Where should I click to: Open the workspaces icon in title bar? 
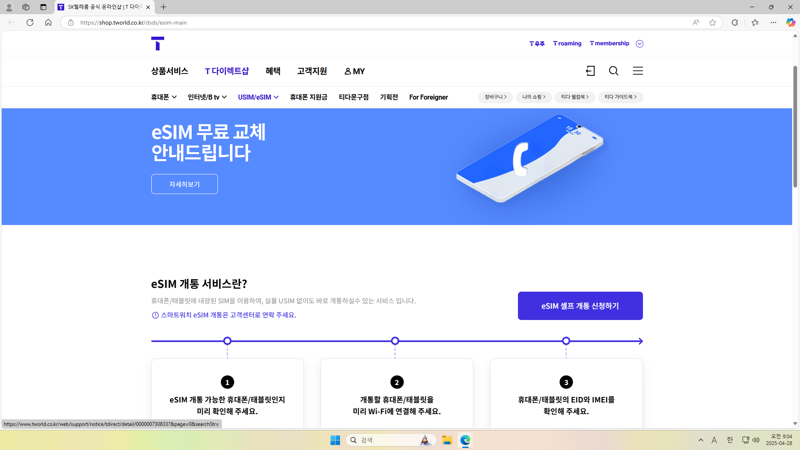coord(26,7)
